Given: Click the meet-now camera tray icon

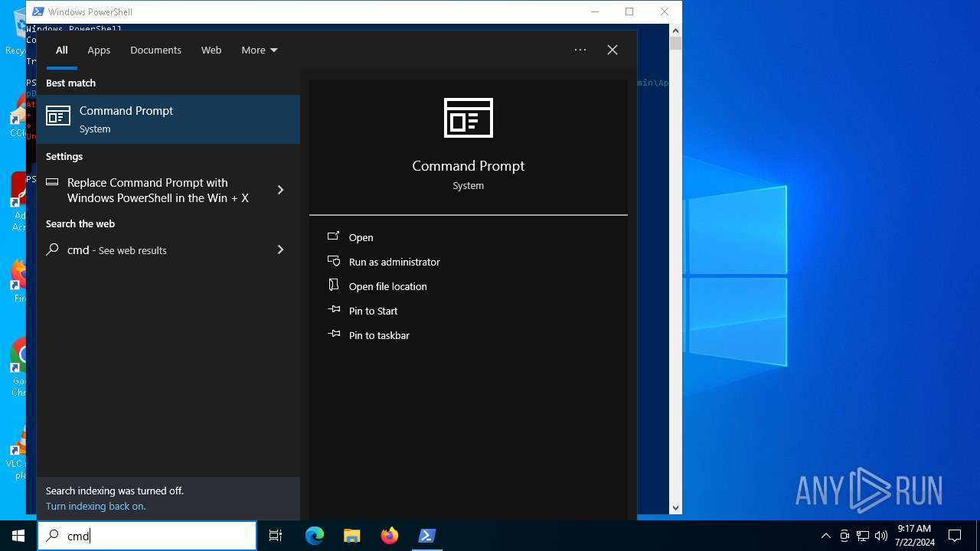Looking at the screenshot, I should click(844, 536).
